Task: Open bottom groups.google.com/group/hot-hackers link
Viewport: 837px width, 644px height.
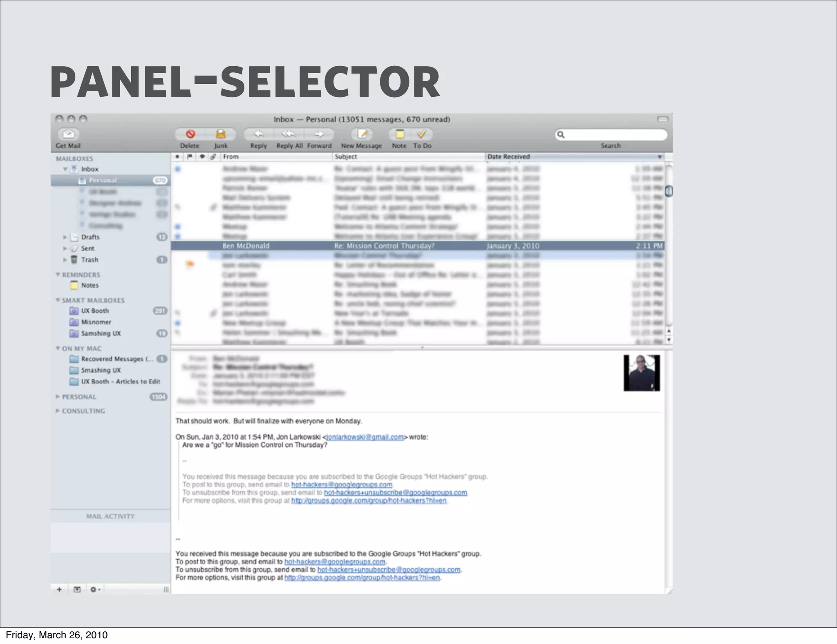Action: click(x=362, y=577)
